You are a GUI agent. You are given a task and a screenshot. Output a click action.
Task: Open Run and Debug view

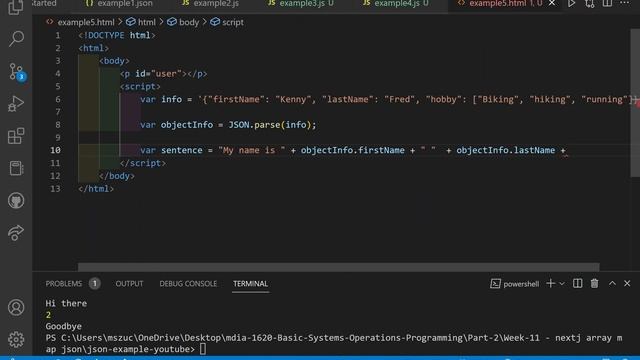point(16,103)
